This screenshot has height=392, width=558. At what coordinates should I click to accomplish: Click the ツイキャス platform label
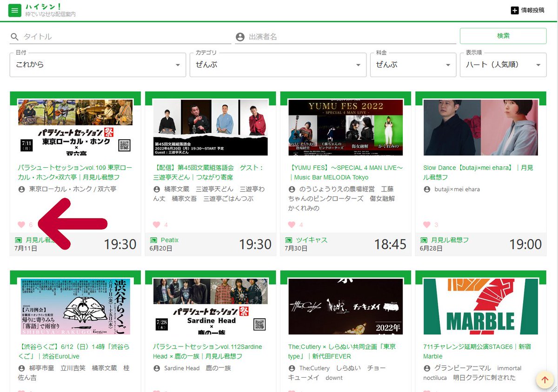click(x=312, y=240)
